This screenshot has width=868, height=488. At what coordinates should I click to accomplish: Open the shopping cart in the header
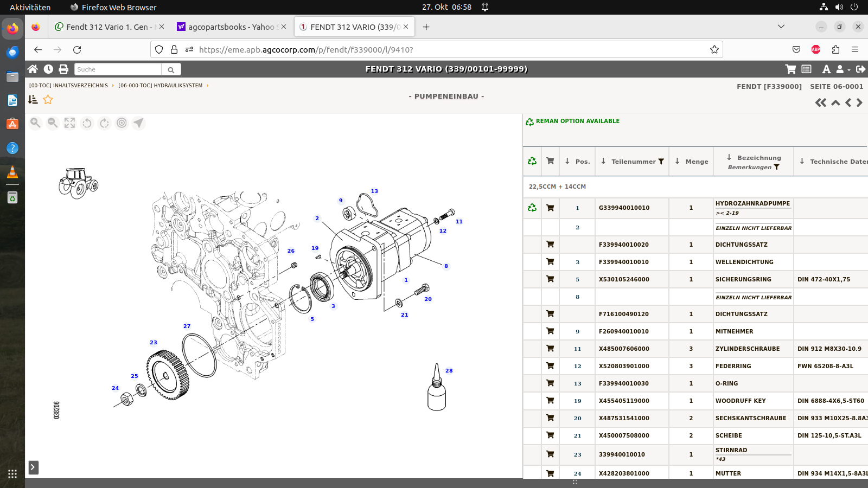coord(790,69)
